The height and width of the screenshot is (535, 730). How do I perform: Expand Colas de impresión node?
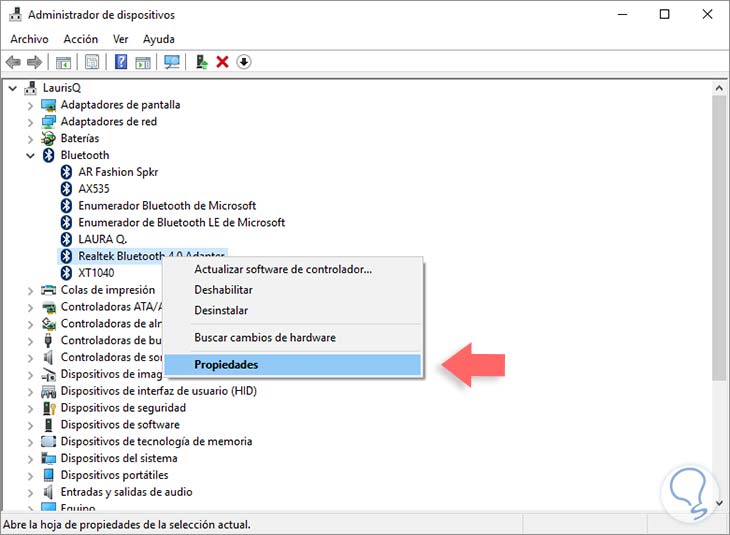[x=30, y=291]
